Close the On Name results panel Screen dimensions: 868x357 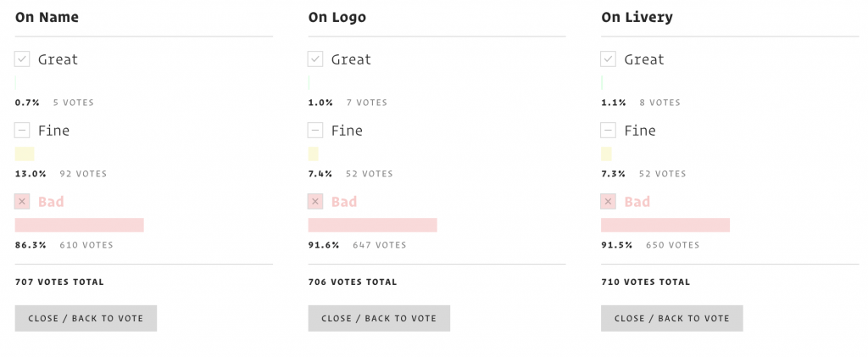point(86,318)
